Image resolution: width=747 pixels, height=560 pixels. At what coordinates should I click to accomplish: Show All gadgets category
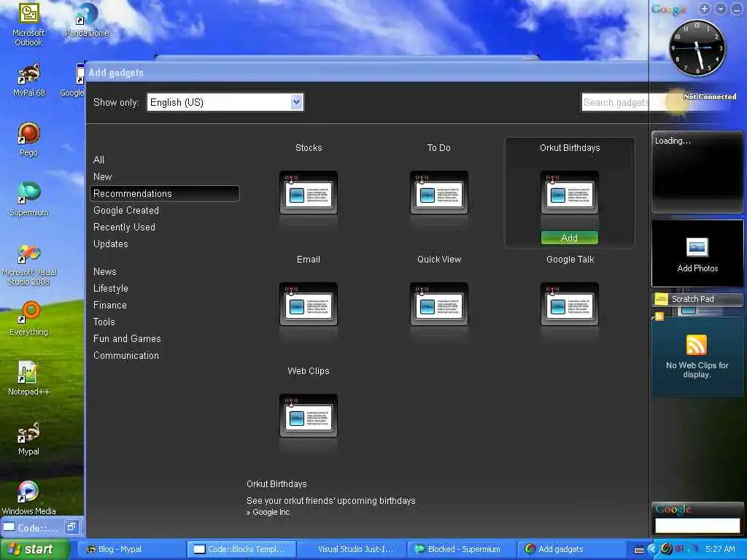(98, 160)
